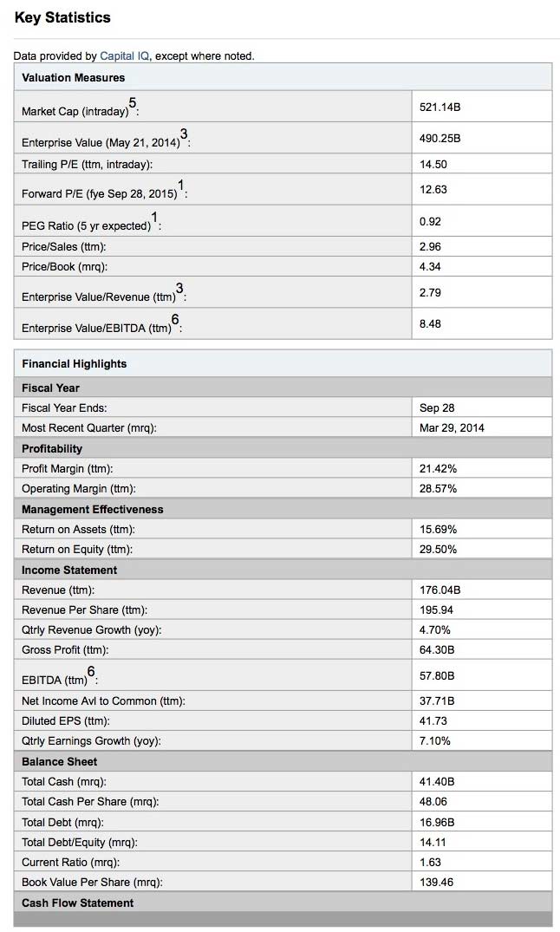560x932 pixels.
Task: Click the Diluted EPS value 41.73
Action: click(433, 721)
